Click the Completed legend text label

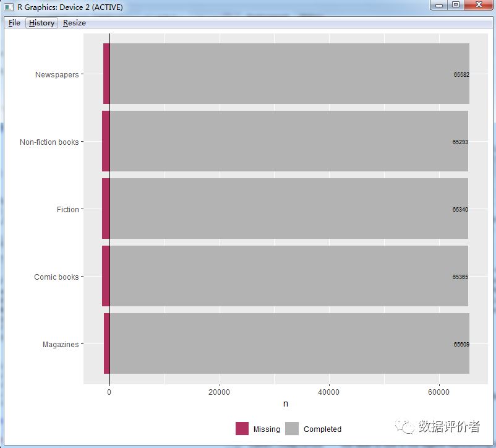click(x=322, y=429)
